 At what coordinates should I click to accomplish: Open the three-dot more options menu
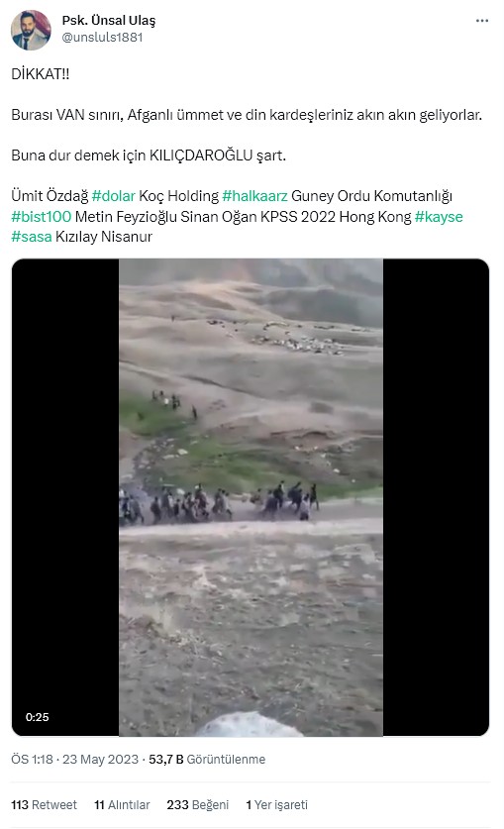pyautogui.click(x=482, y=21)
